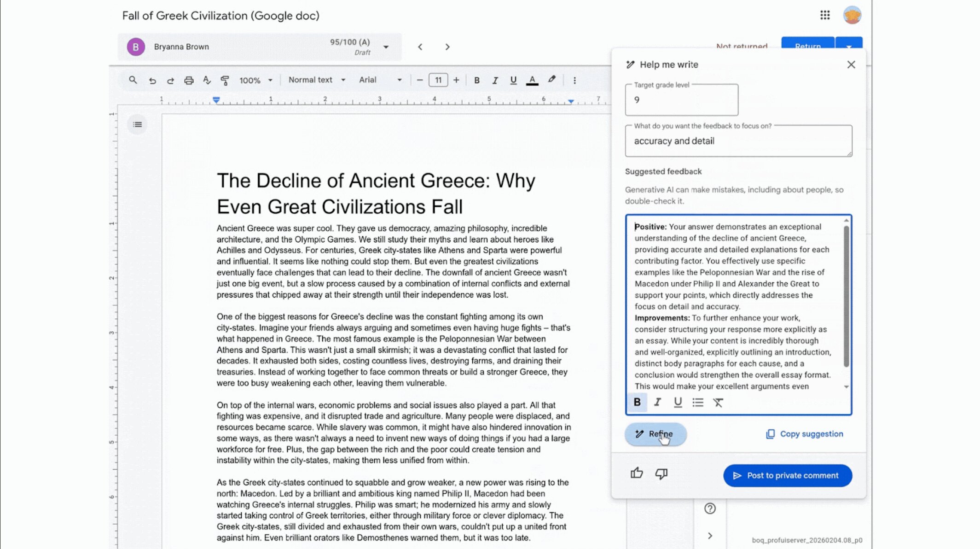Click the highlight color pen icon
The width and height of the screenshot is (980, 549).
tap(552, 80)
